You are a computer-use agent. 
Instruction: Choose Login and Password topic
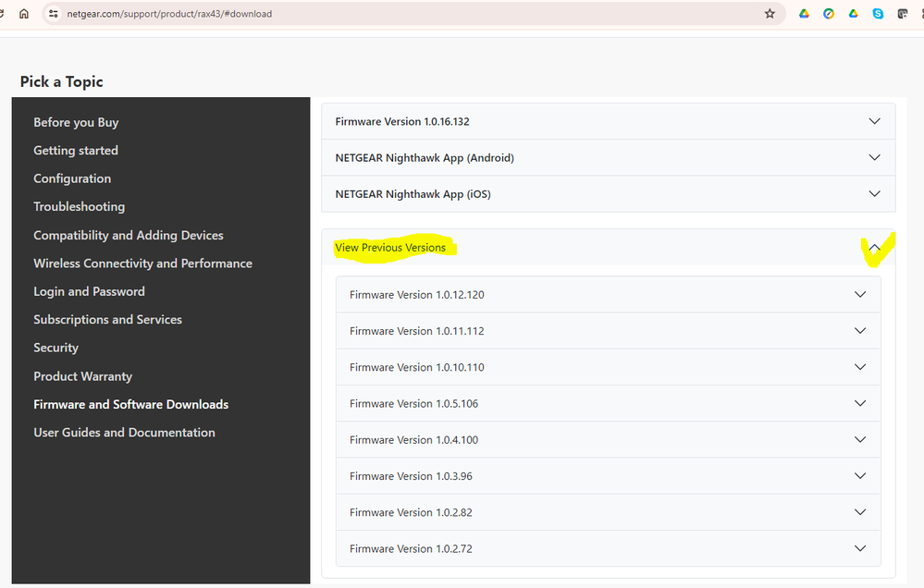pos(89,291)
